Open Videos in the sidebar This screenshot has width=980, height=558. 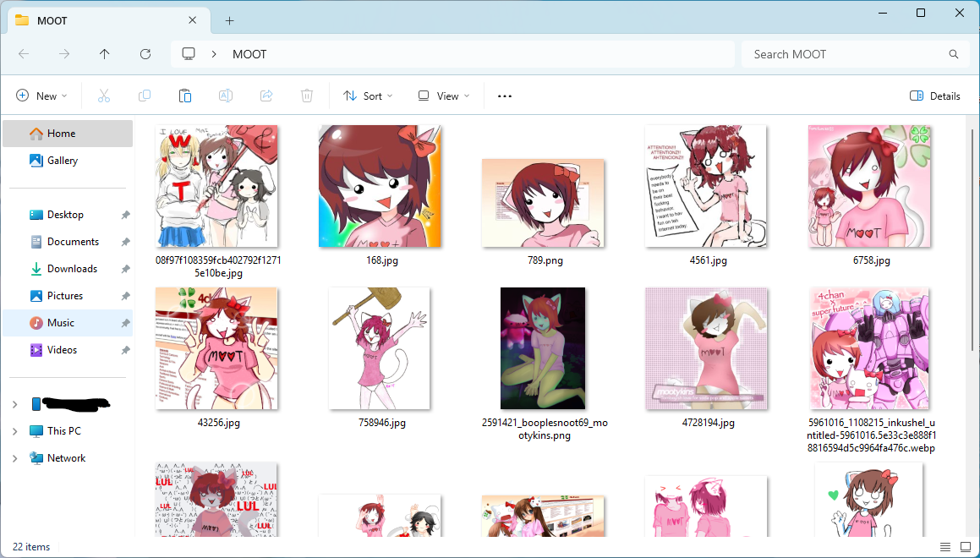[x=68, y=350]
